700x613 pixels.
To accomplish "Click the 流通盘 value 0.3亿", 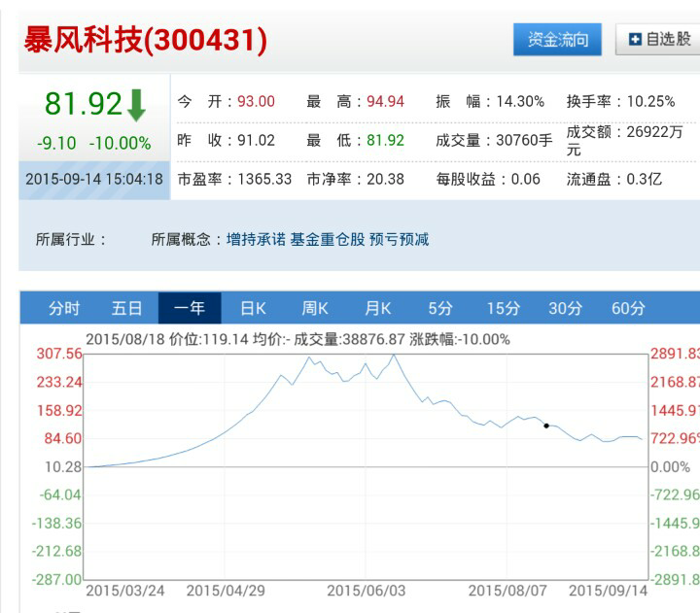I will tap(645, 180).
